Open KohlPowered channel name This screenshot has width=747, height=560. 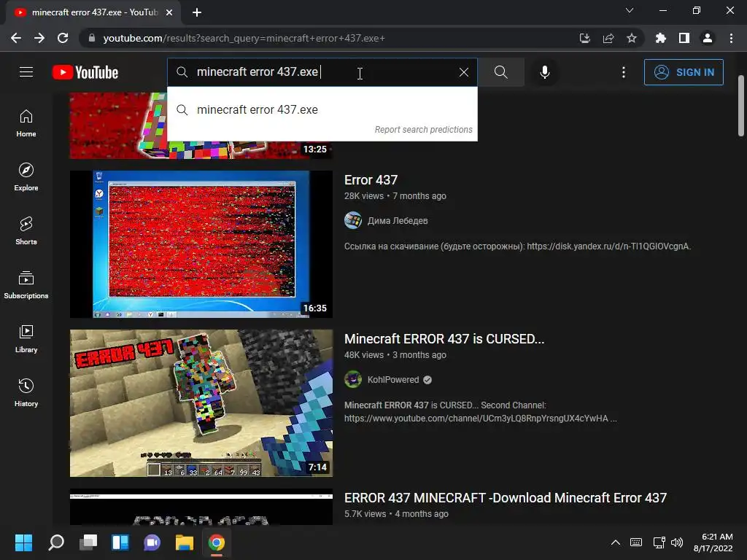(x=393, y=379)
